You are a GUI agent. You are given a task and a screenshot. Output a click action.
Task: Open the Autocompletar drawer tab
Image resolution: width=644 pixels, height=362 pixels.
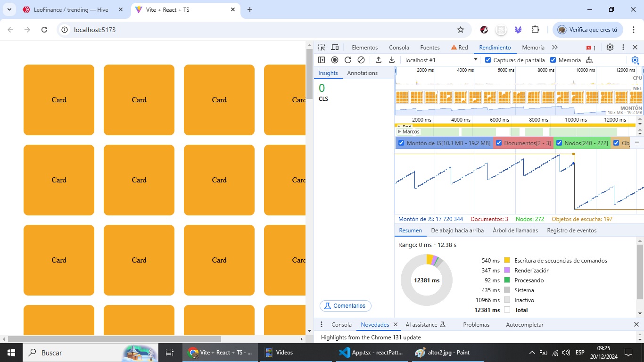[525, 324]
